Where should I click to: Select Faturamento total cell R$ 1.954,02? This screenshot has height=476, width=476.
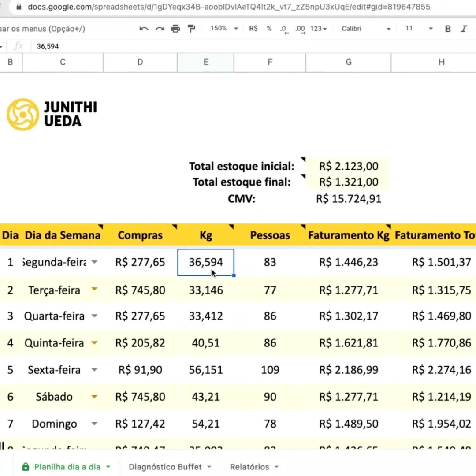pos(441,424)
